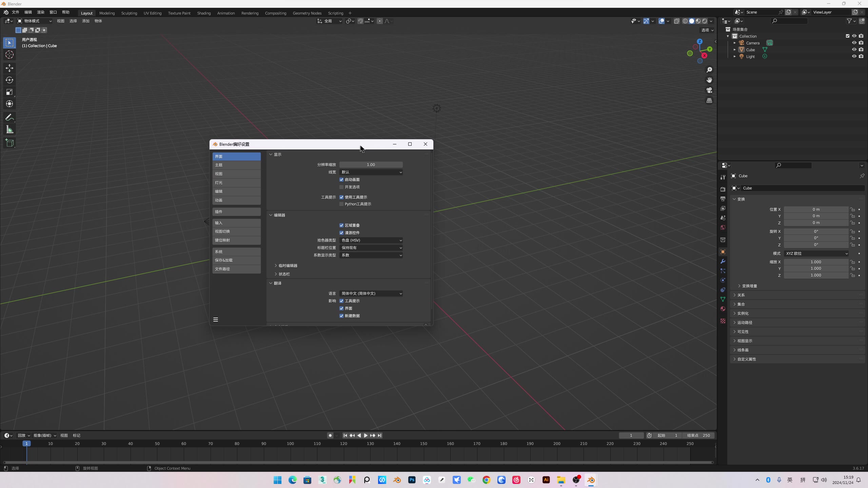
Task: Toggle the 漫游控件 checkbox
Action: click(x=341, y=233)
